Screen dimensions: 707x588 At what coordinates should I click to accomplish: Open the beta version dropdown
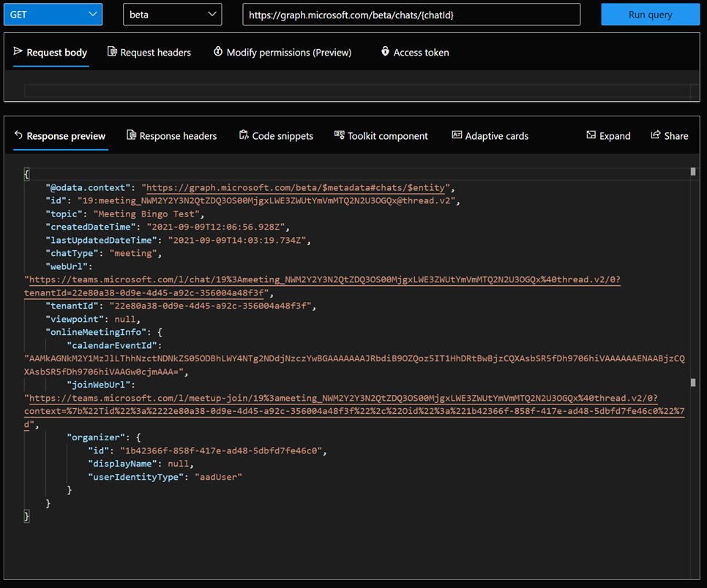coord(172,15)
